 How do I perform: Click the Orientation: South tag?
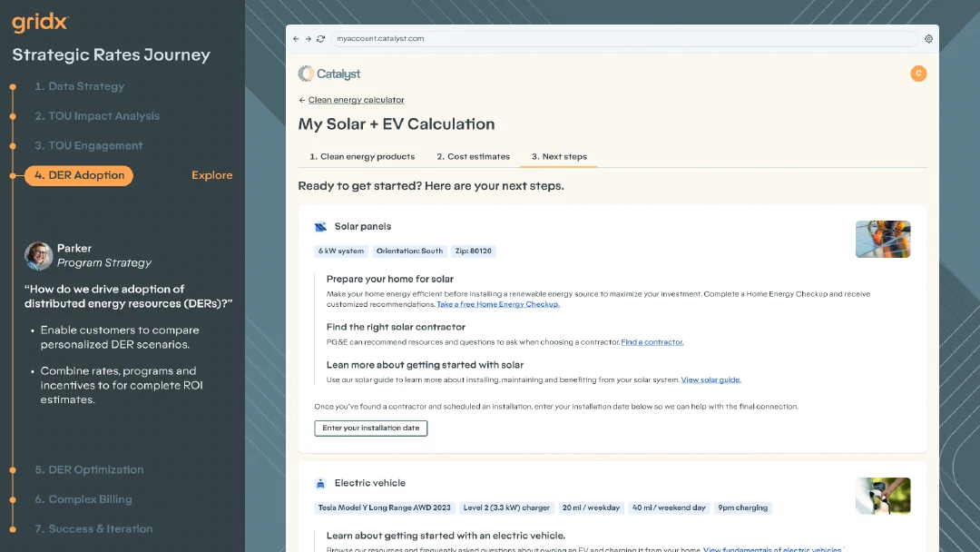click(x=409, y=251)
